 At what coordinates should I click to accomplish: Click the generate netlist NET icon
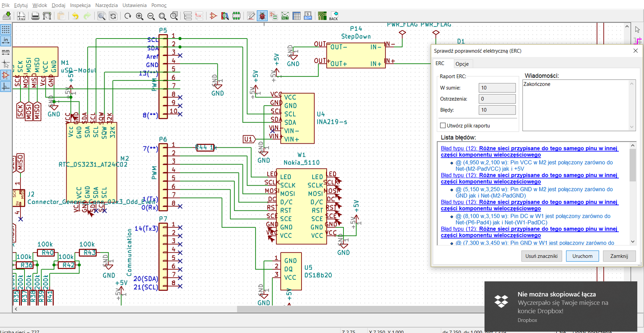click(285, 16)
